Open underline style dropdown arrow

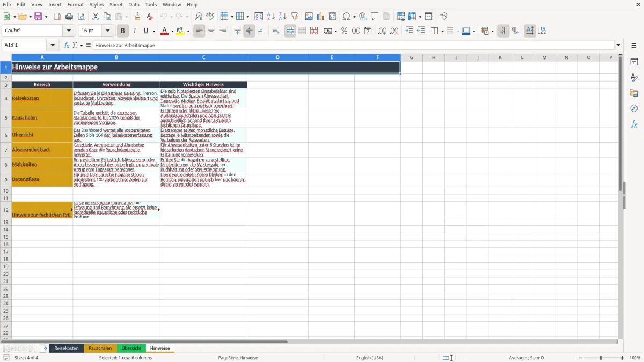[153, 31]
